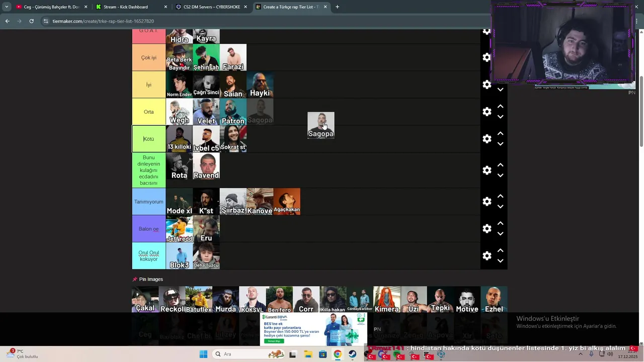Select the İyi tier label
This screenshot has height=362, width=644.
click(x=148, y=84)
